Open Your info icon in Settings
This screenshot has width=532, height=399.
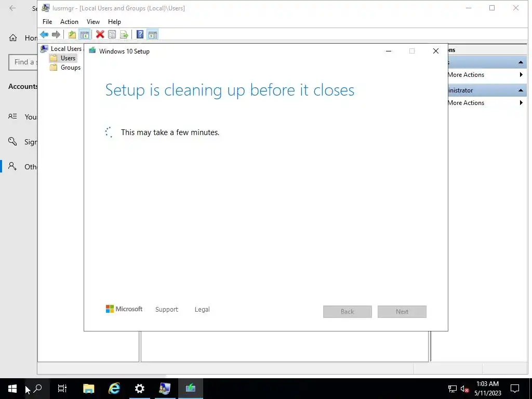point(12,116)
